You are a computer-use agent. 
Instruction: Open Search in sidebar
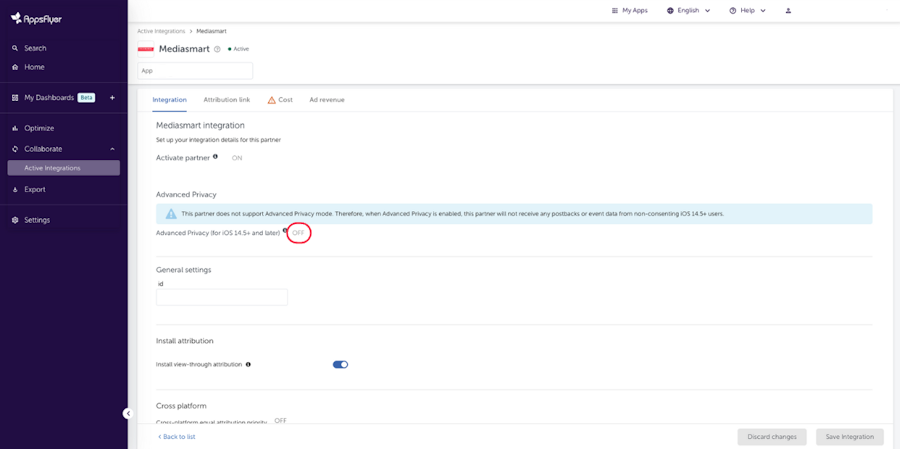coord(35,48)
